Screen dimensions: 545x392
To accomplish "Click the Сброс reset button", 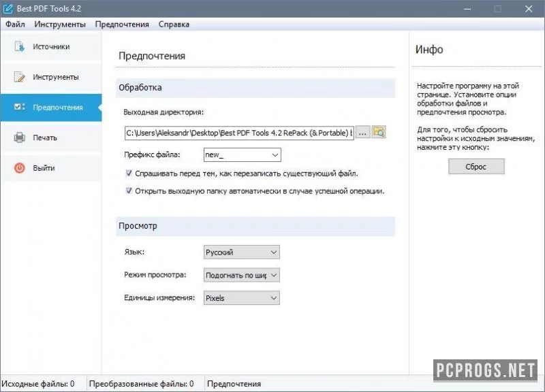I will [x=476, y=167].
